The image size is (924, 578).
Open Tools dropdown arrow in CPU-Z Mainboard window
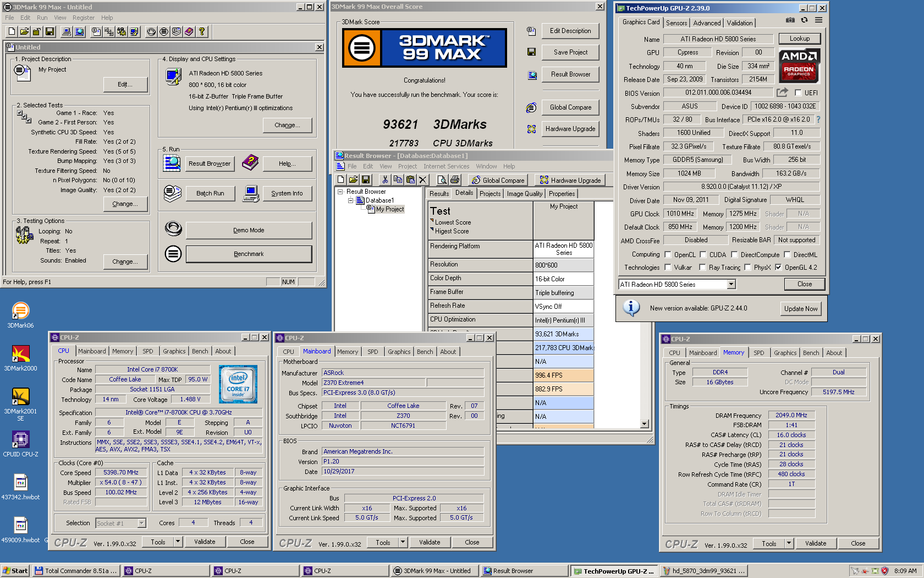(403, 542)
